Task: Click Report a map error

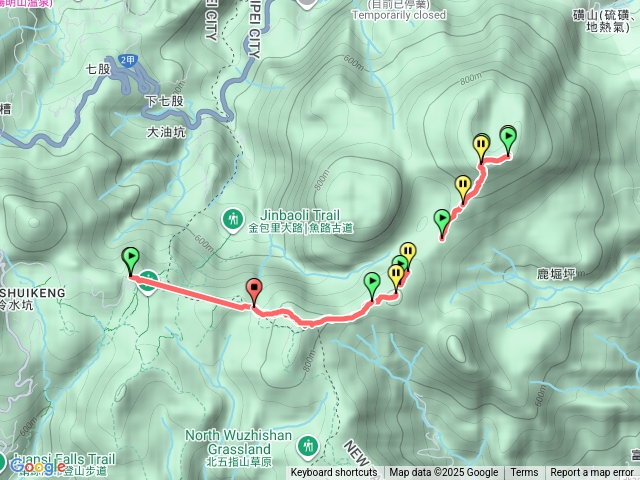Action: (591, 473)
